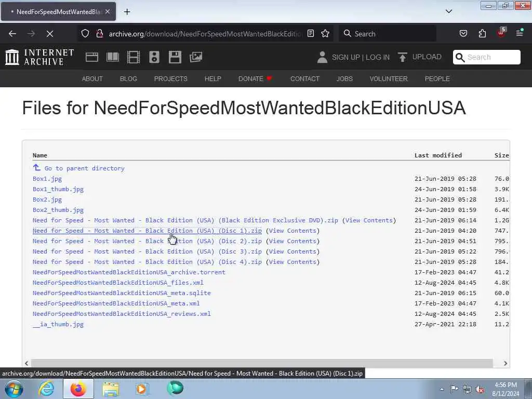Close the NeedForSpeedMostWanted tab

click(x=107, y=11)
